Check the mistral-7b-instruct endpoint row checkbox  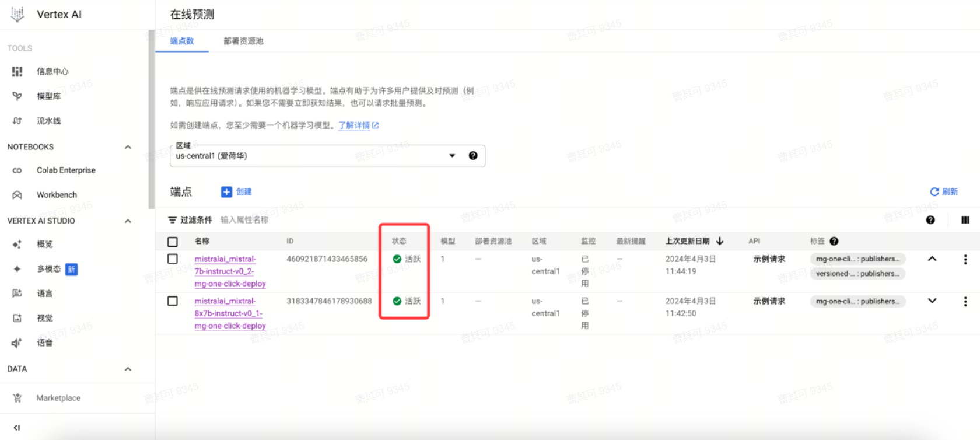click(173, 259)
